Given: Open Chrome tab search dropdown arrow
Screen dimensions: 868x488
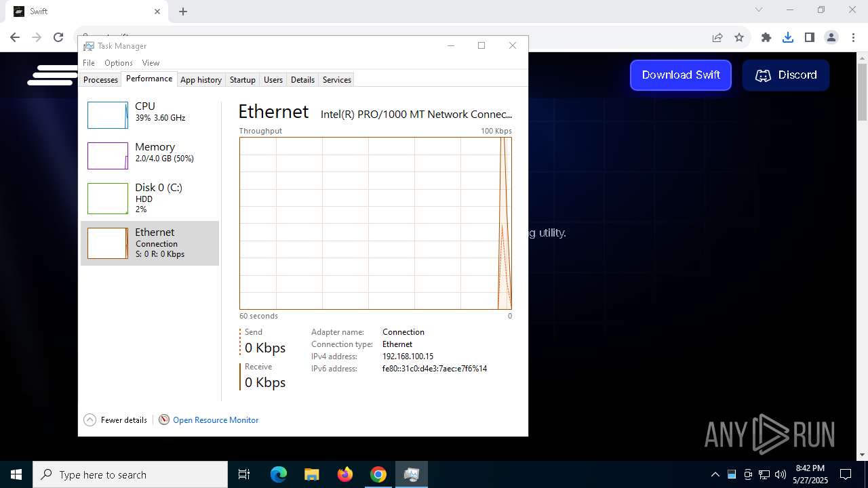Looking at the screenshot, I should 759,10.
